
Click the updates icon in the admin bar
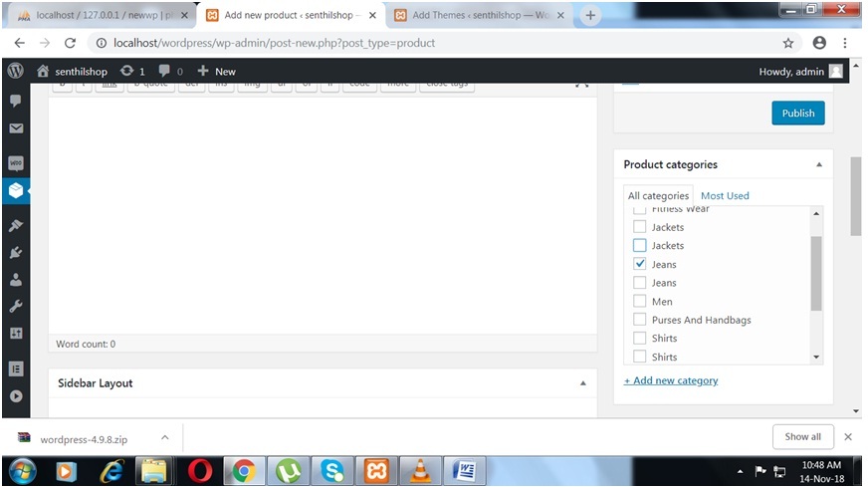pyautogui.click(x=132, y=71)
